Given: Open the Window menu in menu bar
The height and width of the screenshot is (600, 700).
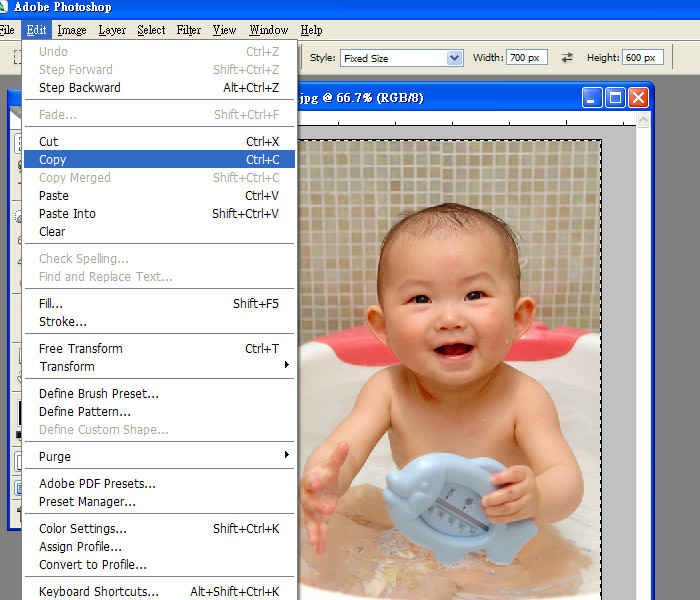Looking at the screenshot, I should click(x=268, y=30).
